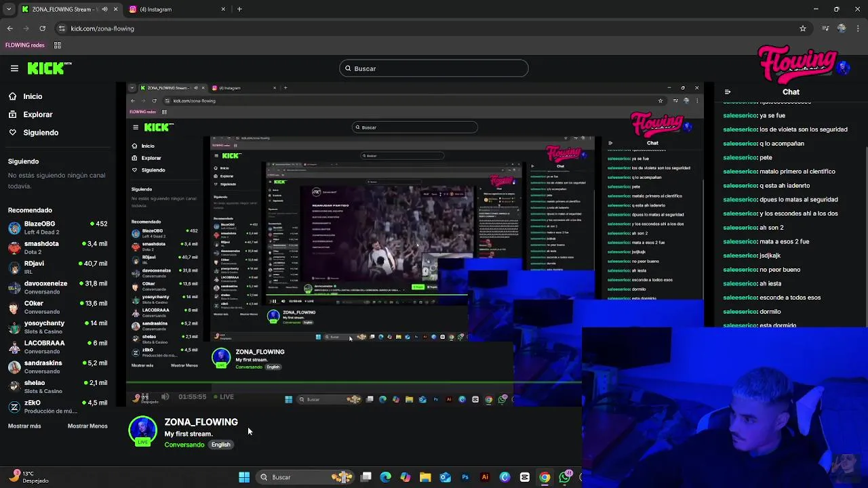Open RDjavi recommended channel
This screenshot has width=868, height=488.
58,267
